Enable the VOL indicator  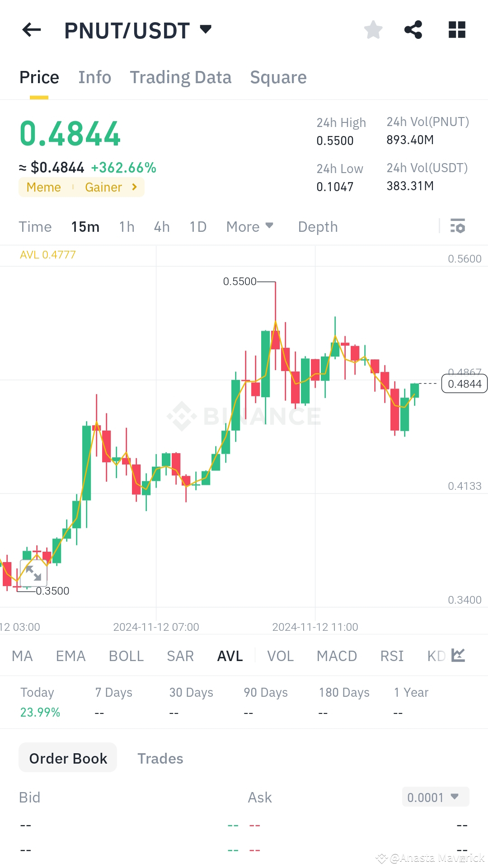pos(280,656)
